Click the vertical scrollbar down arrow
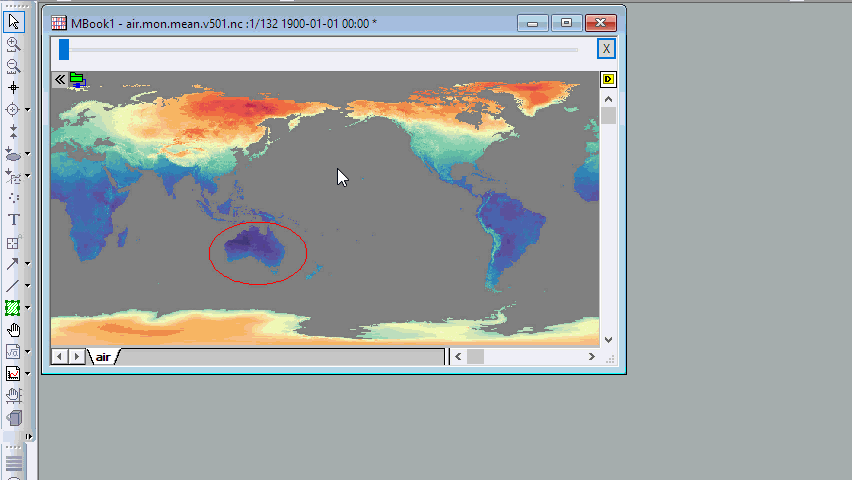852x480 pixels. tap(609, 340)
